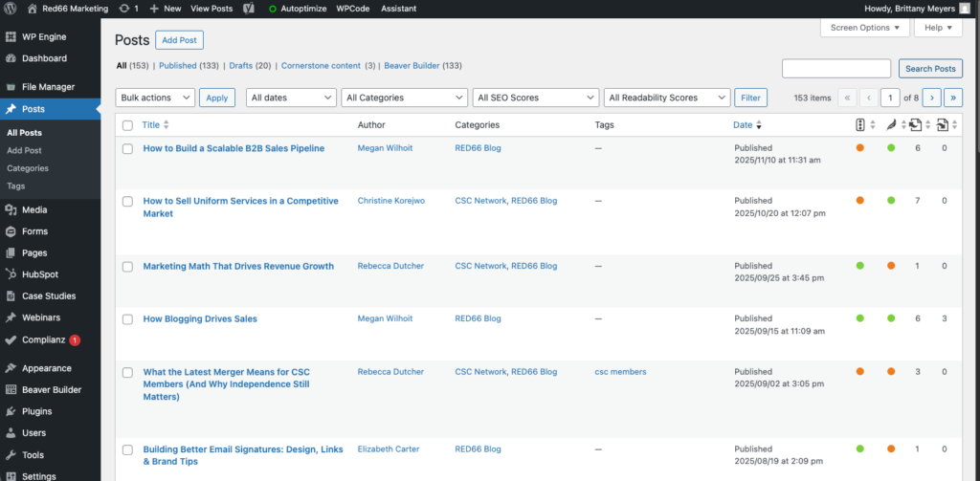The image size is (980, 481).
Task: Click the SEO score column header icon
Action: pos(859,124)
